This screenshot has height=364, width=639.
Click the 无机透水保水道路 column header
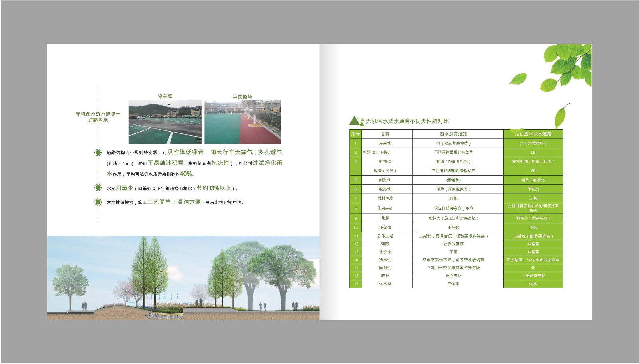coord(533,134)
